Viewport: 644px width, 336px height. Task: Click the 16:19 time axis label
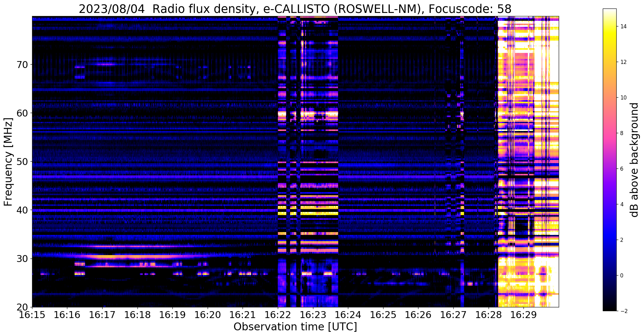pyautogui.click(x=172, y=315)
